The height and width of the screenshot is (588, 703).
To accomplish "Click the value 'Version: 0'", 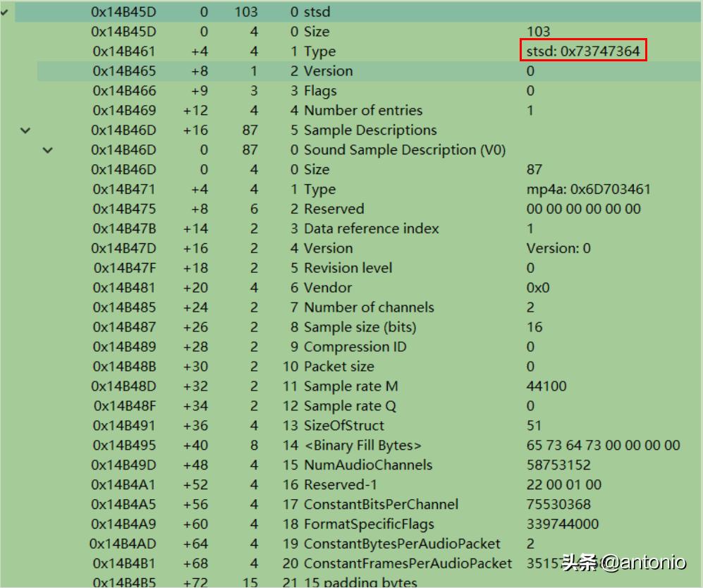I will [558, 248].
